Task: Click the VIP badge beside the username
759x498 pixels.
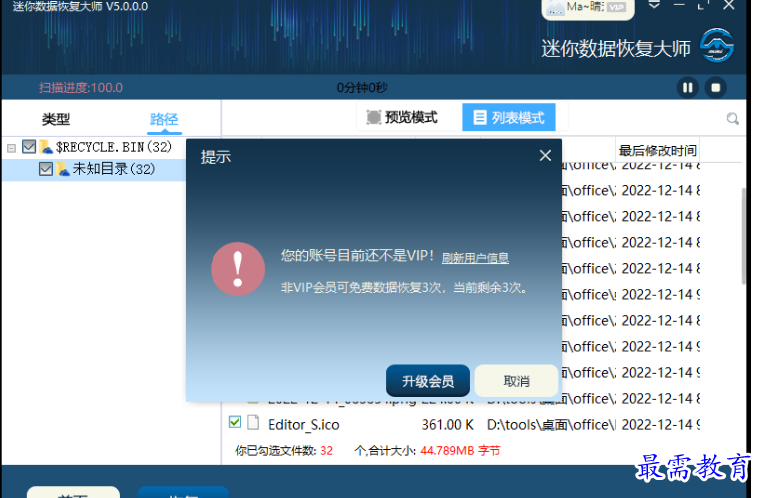Action: click(x=616, y=7)
